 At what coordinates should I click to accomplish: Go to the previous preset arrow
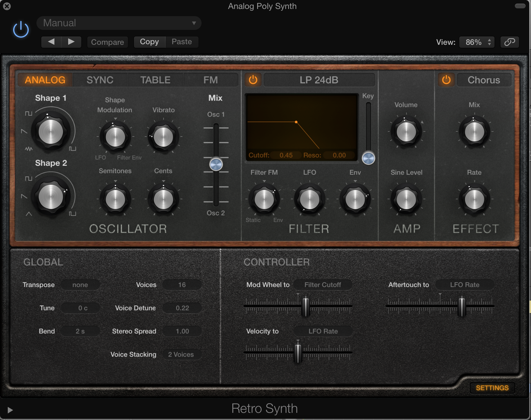click(x=51, y=42)
